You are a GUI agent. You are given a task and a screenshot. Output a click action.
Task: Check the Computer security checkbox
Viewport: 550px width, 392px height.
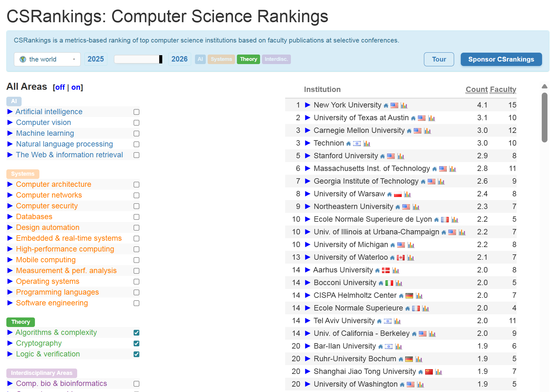pyautogui.click(x=137, y=206)
